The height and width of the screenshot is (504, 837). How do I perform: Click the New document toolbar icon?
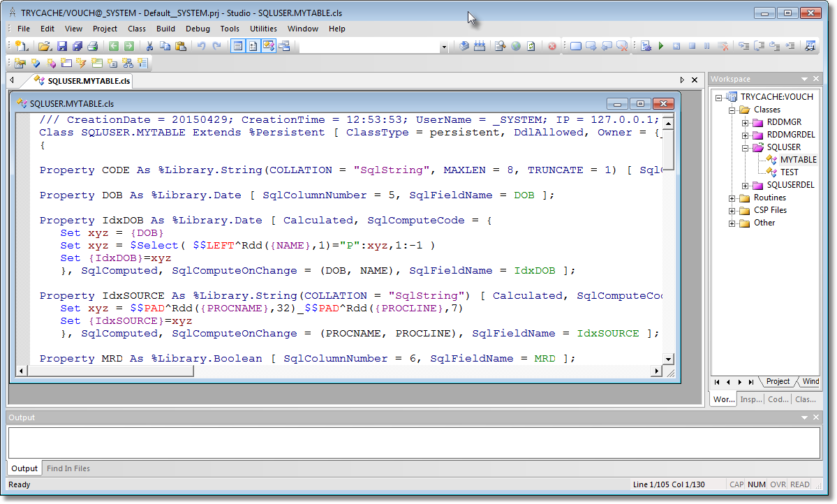coord(22,47)
